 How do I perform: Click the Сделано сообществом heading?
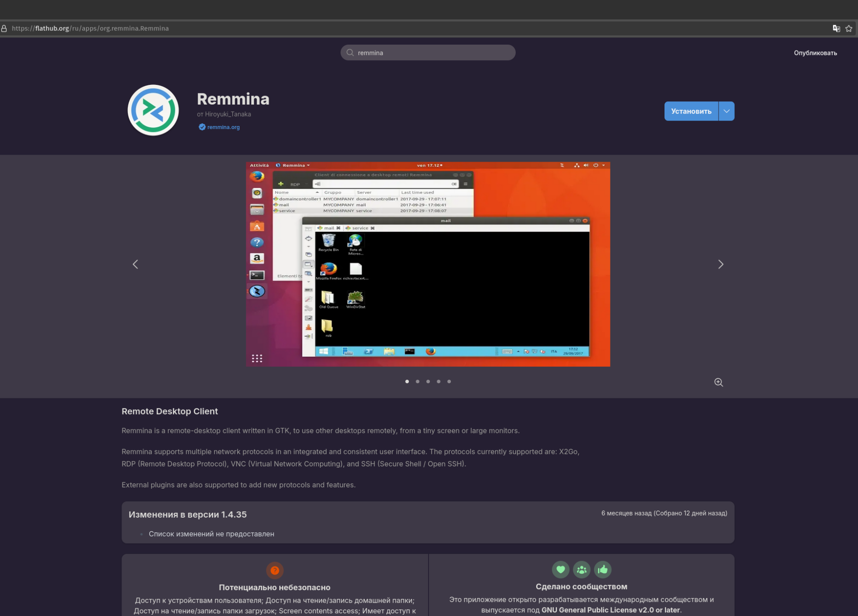tap(581, 587)
